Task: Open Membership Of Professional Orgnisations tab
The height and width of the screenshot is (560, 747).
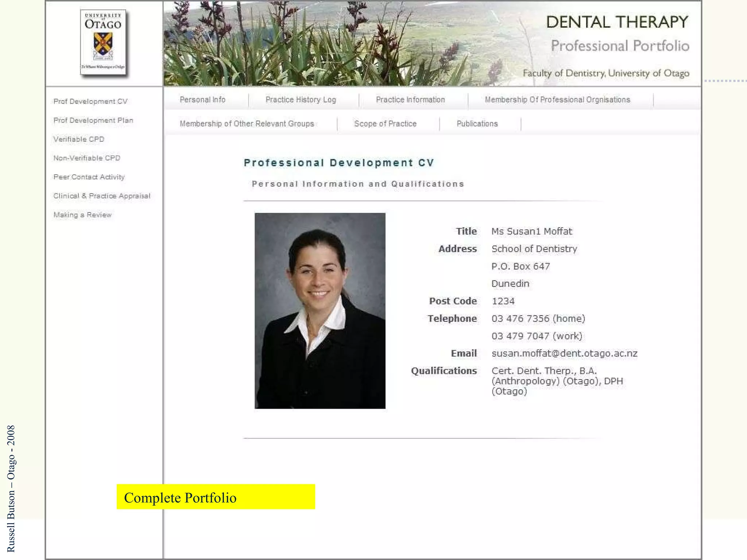Action: (x=557, y=100)
